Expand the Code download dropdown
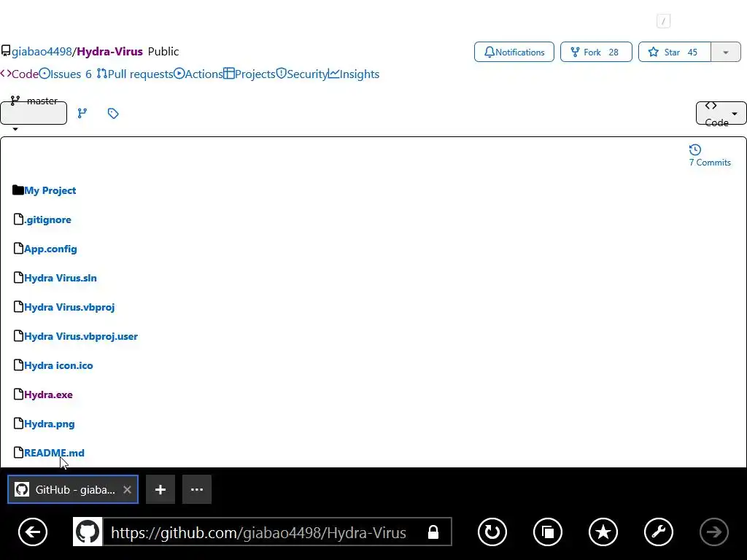Screen dimensions: 747x560 pos(721,113)
